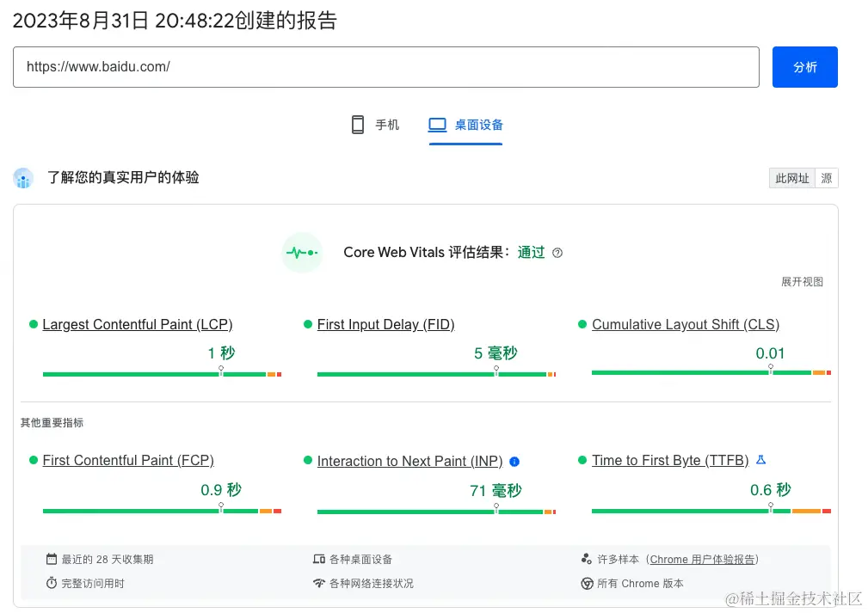Click the TTFB distribution bar
868x613 pixels.
click(711, 511)
